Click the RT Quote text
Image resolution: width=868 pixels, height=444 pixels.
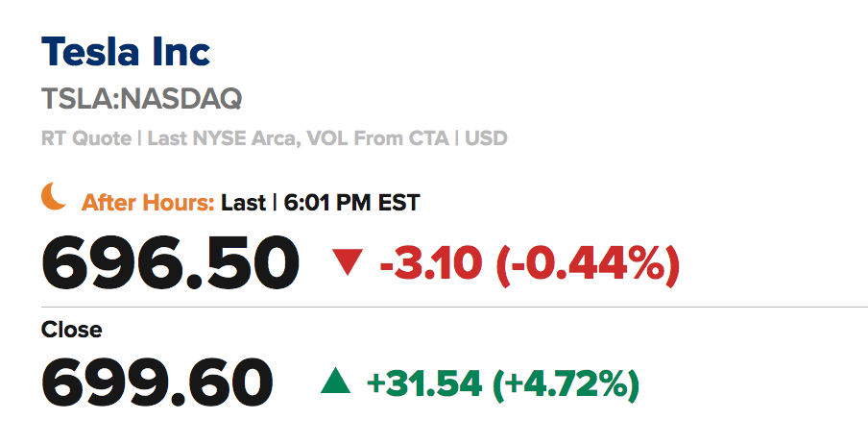coord(86,138)
